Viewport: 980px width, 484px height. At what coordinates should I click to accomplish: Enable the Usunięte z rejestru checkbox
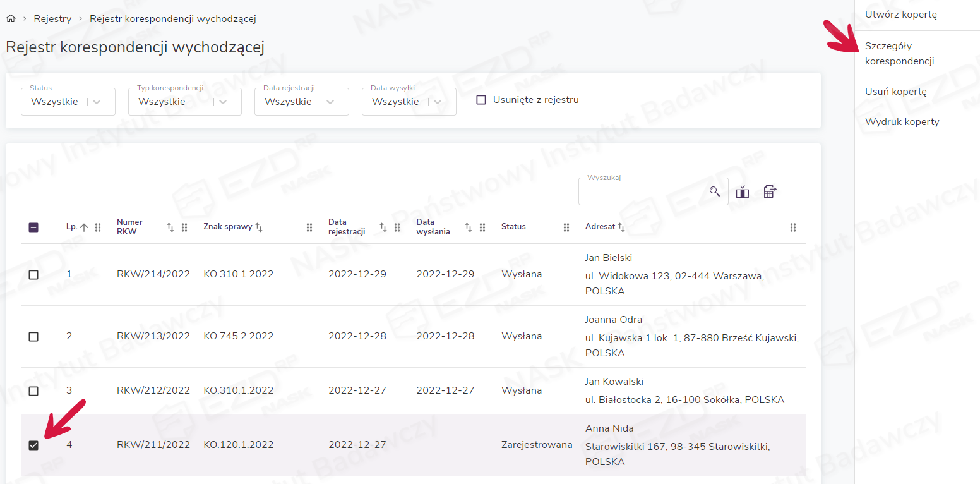(481, 100)
